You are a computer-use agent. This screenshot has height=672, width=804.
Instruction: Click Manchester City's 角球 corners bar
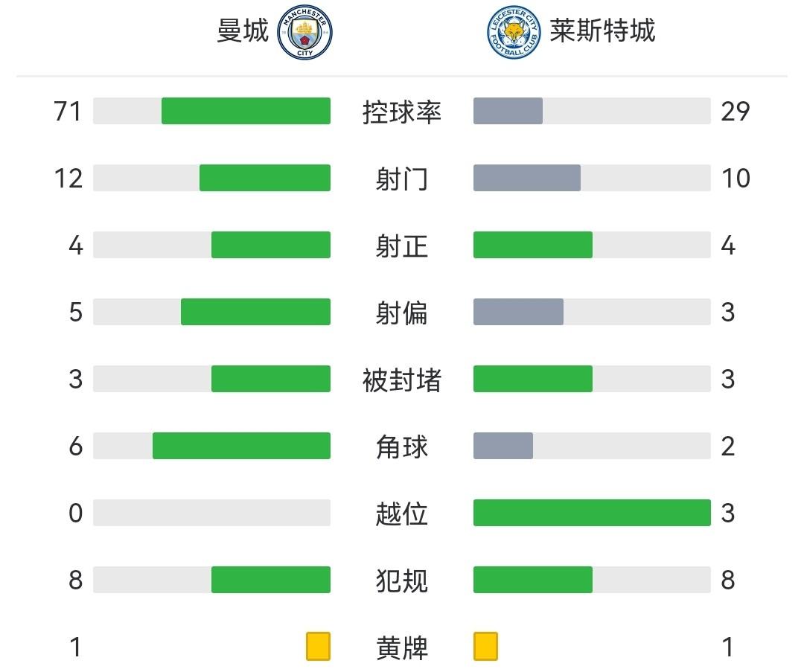pyautogui.click(x=241, y=446)
